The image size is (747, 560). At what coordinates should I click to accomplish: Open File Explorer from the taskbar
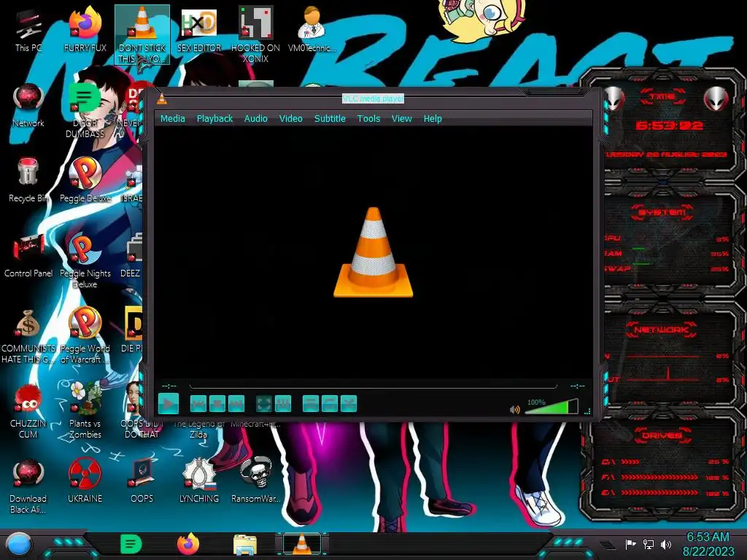pos(245,545)
